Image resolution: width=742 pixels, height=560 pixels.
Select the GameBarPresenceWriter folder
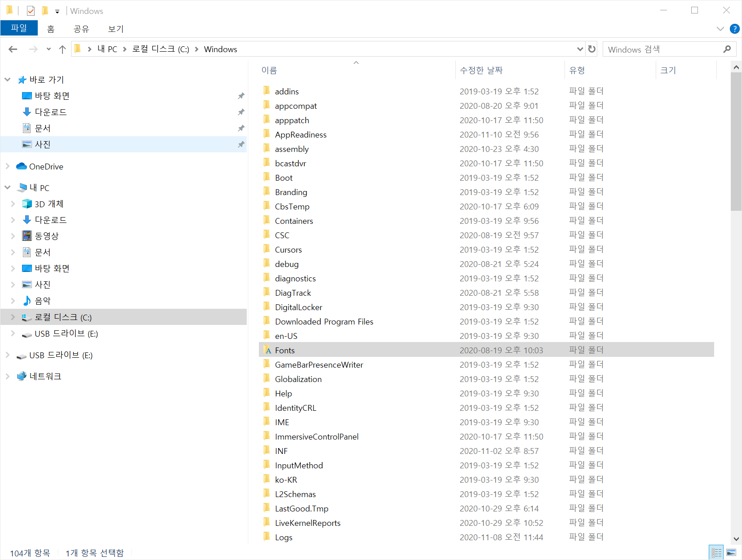coord(319,364)
